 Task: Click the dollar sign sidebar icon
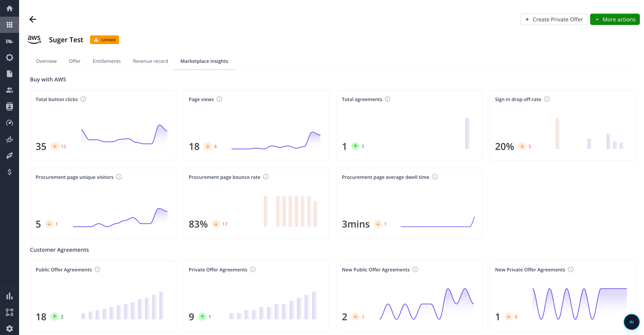[x=9, y=172]
